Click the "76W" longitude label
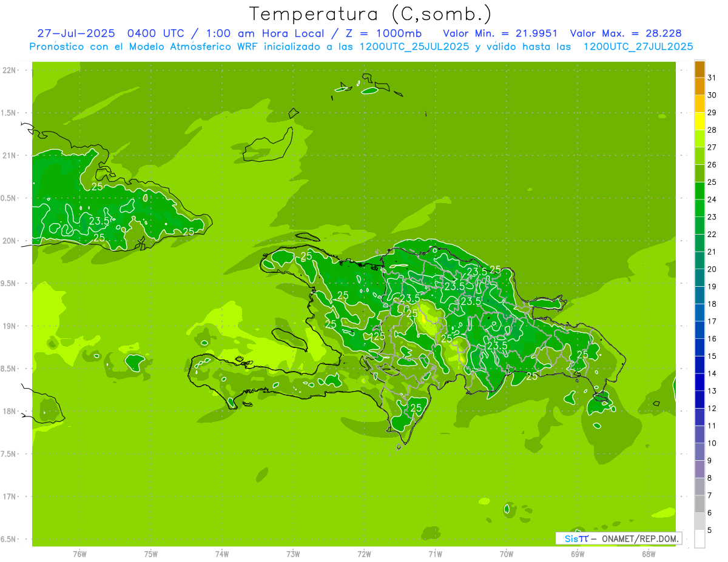The height and width of the screenshot is (562, 728). coord(79,554)
